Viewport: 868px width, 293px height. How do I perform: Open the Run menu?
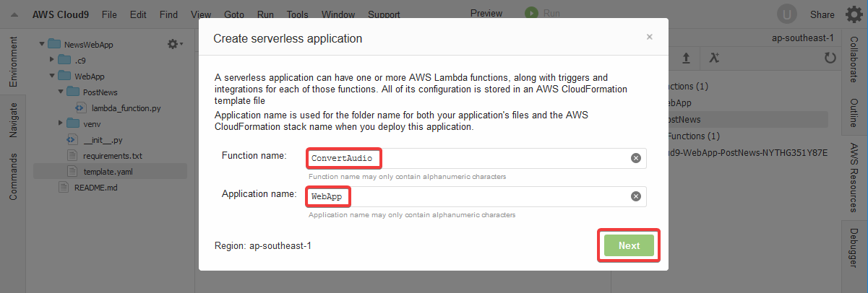265,14
